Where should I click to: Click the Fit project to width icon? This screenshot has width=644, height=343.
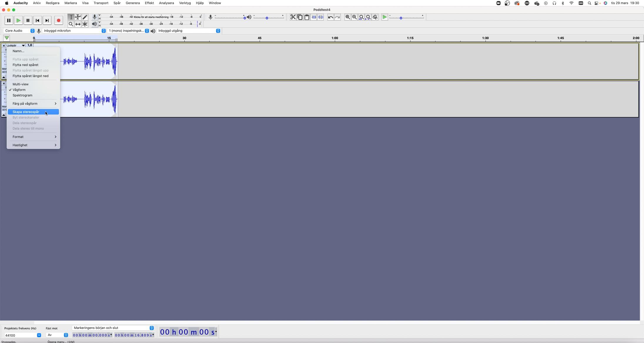click(x=368, y=17)
